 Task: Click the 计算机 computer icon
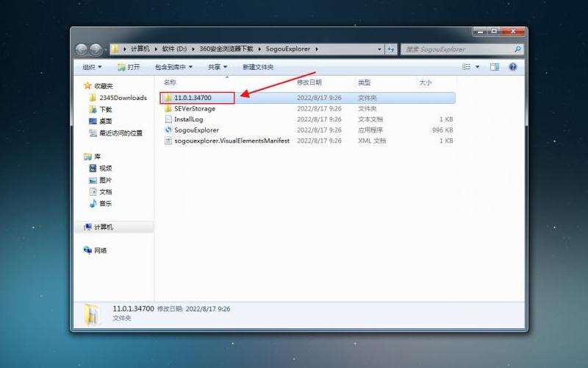[x=87, y=227]
